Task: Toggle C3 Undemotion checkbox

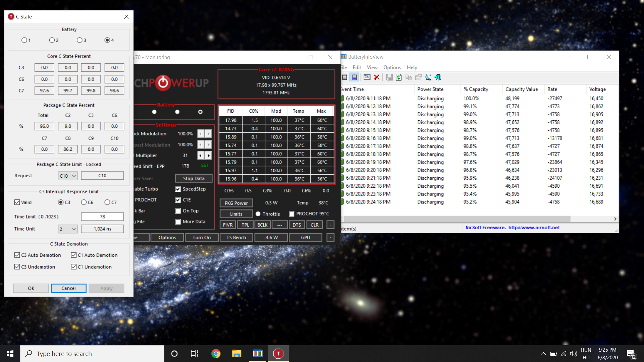Action: (x=17, y=267)
